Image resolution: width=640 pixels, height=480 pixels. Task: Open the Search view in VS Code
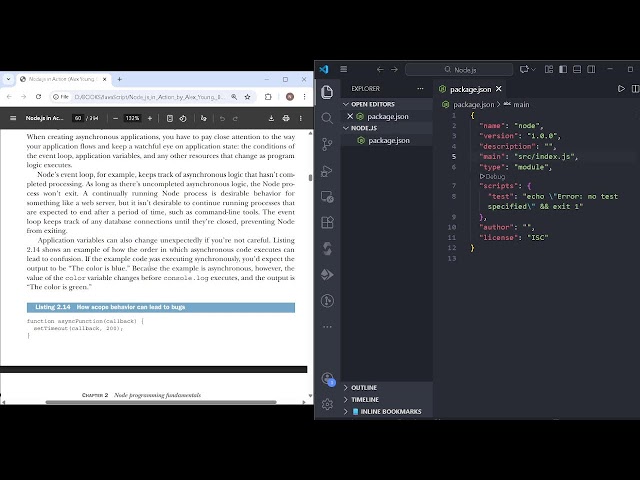click(327, 118)
